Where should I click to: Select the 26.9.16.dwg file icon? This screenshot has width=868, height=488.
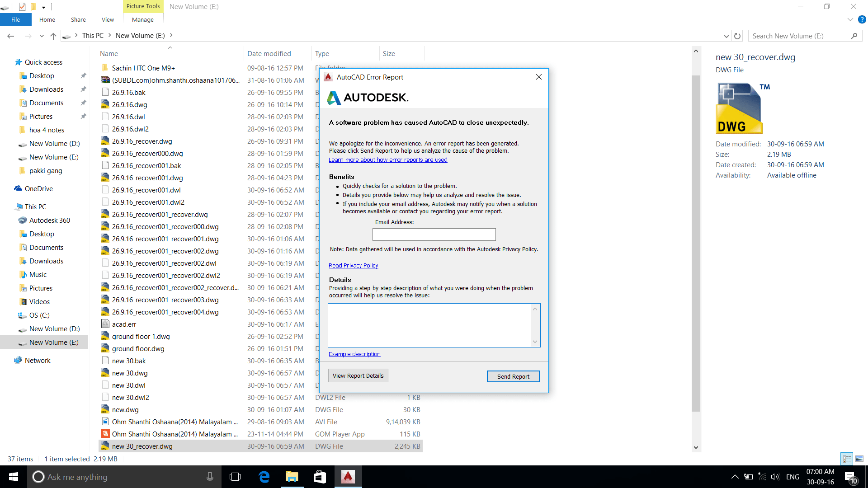[x=105, y=104]
